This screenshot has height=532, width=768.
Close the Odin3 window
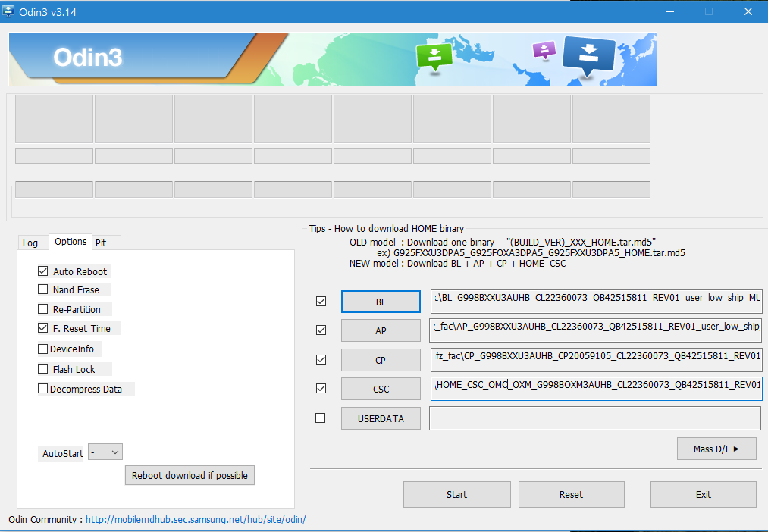tap(748, 11)
